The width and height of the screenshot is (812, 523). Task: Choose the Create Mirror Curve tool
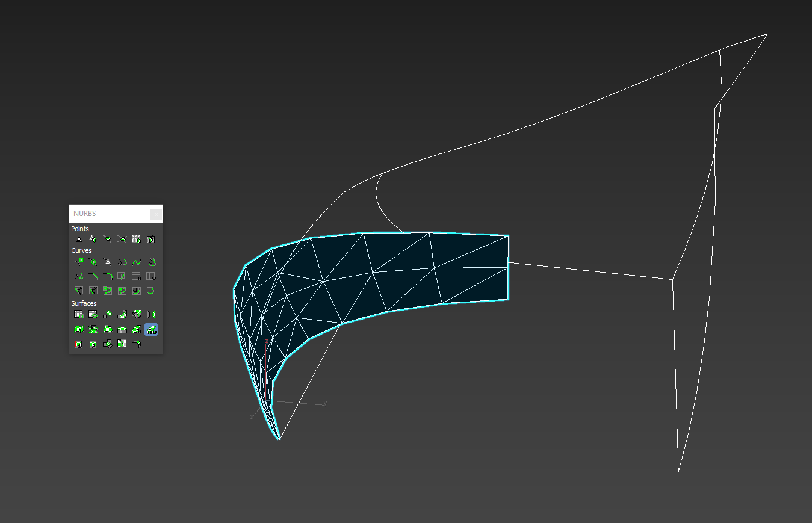pos(79,276)
